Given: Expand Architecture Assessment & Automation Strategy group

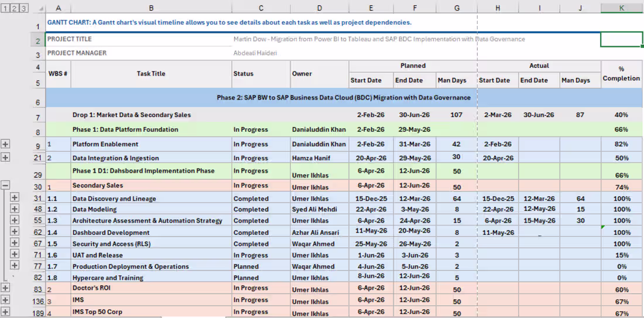Looking at the screenshot, I should [15, 220].
